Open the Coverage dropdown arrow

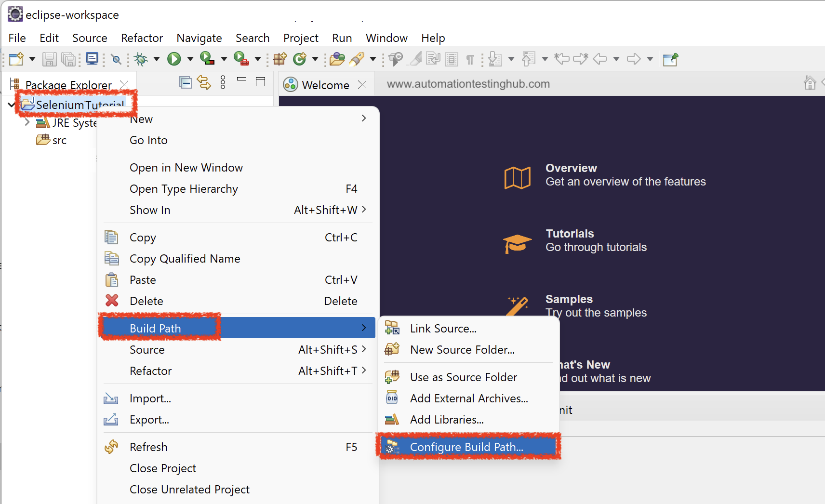coord(224,59)
